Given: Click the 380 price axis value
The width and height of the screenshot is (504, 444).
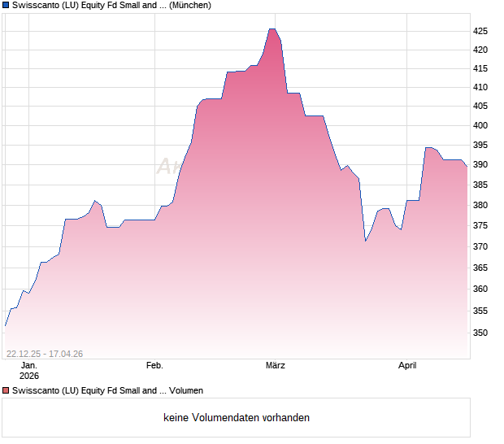Looking at the screenshot, I should 480,205.
